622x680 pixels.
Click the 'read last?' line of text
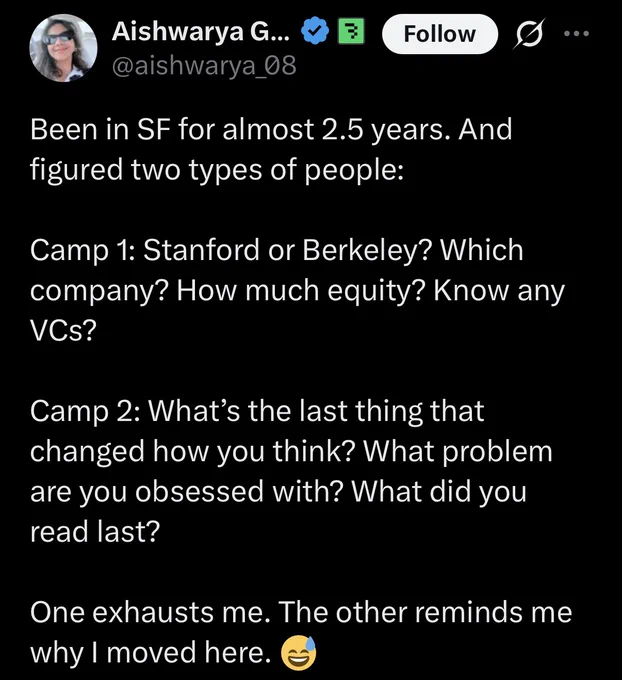pyautogui.click(x=95, y=532)
